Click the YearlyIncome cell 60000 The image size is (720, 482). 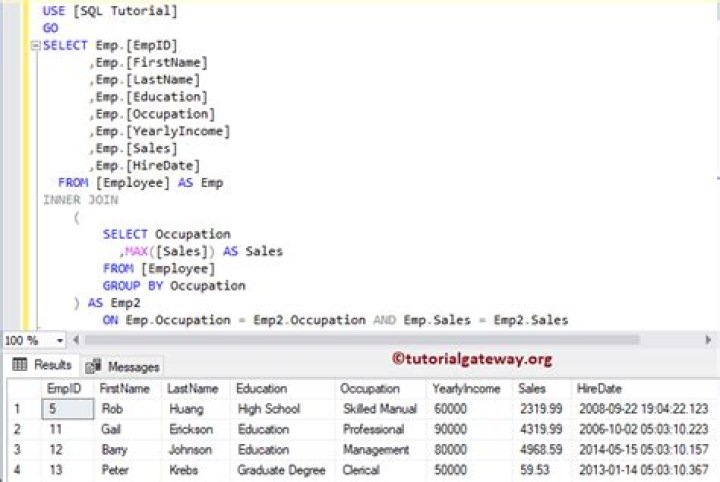tap(469, 409)
